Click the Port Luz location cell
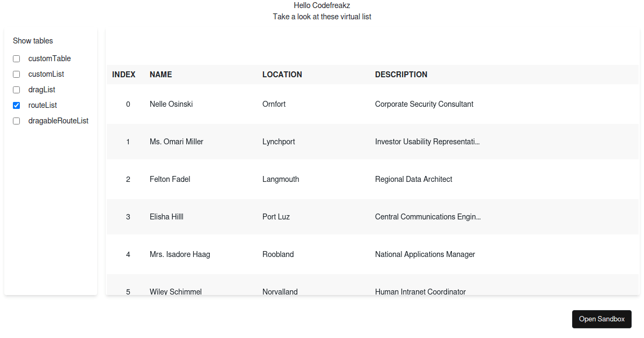This screenshot has height=338, width=644. pyautogui.click(x=276, y=217)
